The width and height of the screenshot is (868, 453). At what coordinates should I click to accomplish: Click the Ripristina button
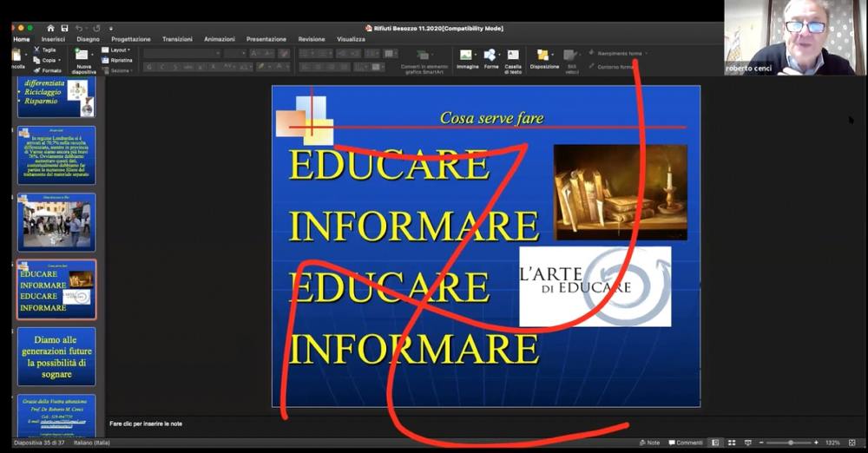[119, 60]
